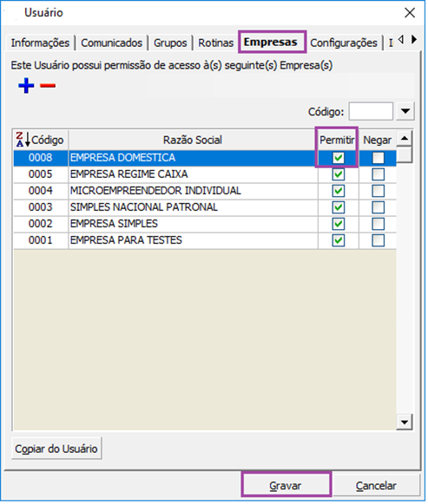428x504 pixels.
Task: Remove a company with the red minus icon
Action: [x=48, y=86]
